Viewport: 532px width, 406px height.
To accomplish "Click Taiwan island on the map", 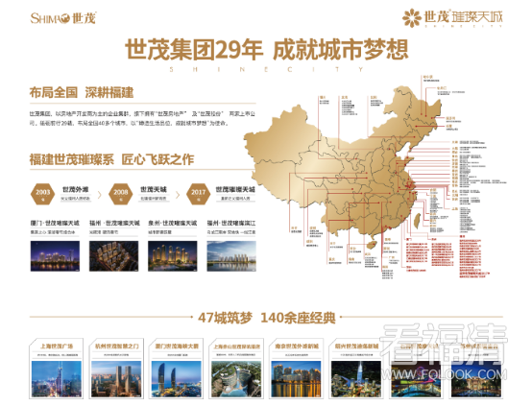I will 417,220.
